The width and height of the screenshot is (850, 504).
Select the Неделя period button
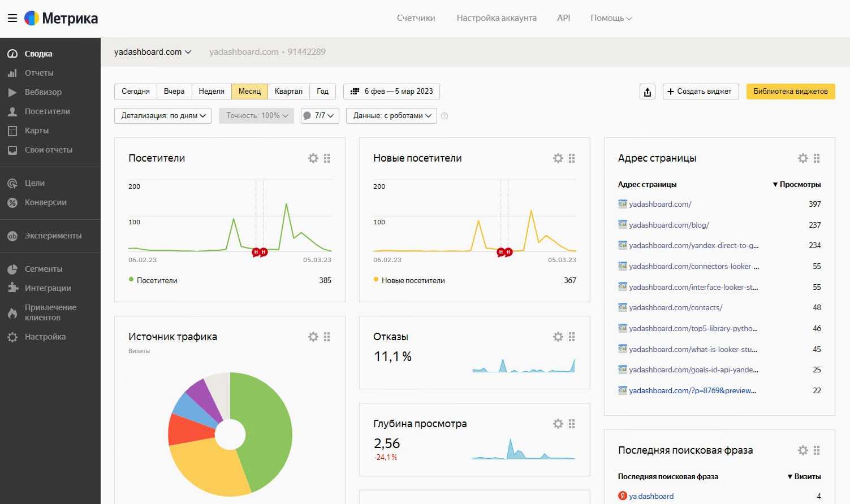point(212,92)
